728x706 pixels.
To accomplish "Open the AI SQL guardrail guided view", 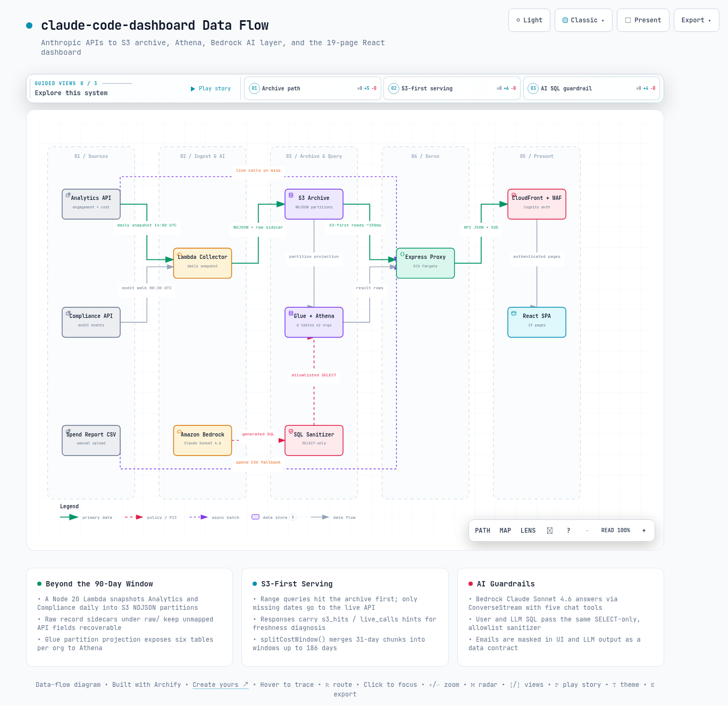I will tap(591, 88).
